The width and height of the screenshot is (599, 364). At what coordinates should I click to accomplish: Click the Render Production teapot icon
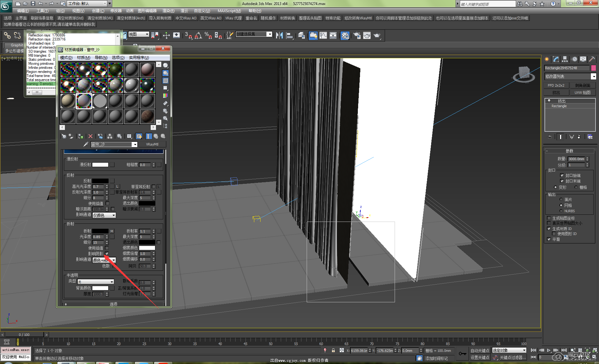coord(377,36)
